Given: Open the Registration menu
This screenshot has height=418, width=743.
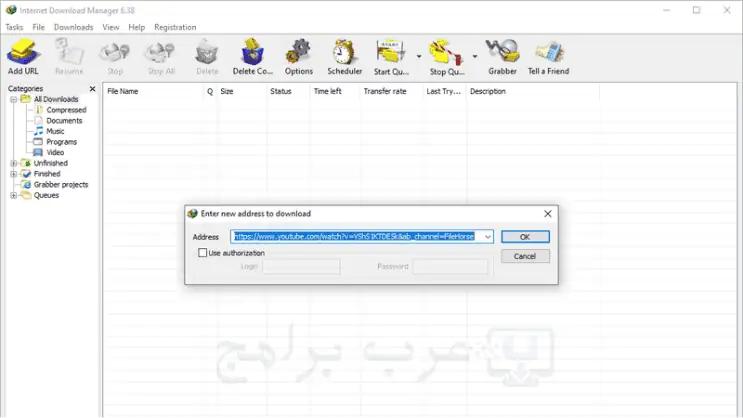Looking at the screenshot, I should tap(175, 27).
